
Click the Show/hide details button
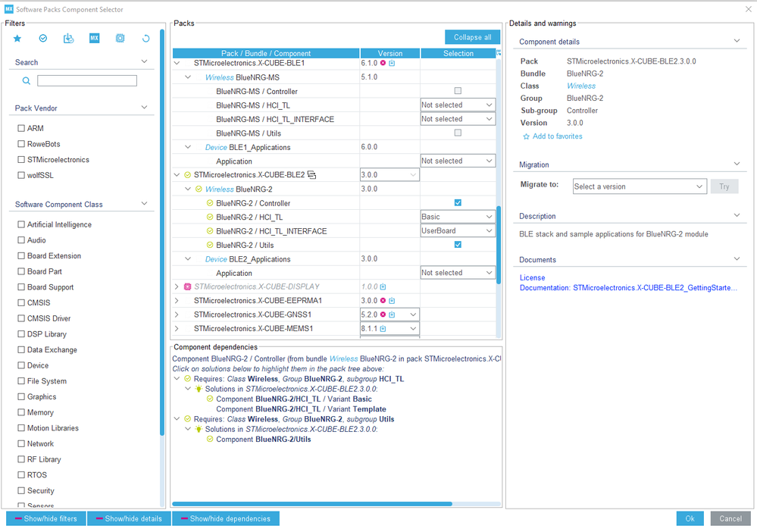pos(129,518)
